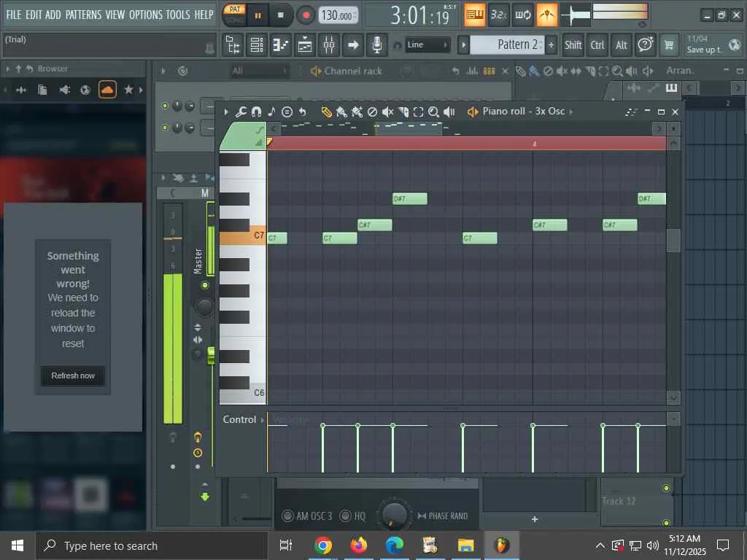Expand the Browser menu arrow

click(x=7, y=69)
